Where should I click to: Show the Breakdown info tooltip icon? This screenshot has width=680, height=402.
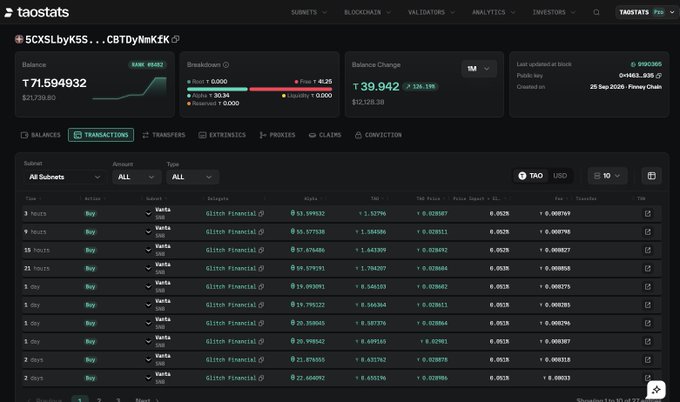[226, 65]
